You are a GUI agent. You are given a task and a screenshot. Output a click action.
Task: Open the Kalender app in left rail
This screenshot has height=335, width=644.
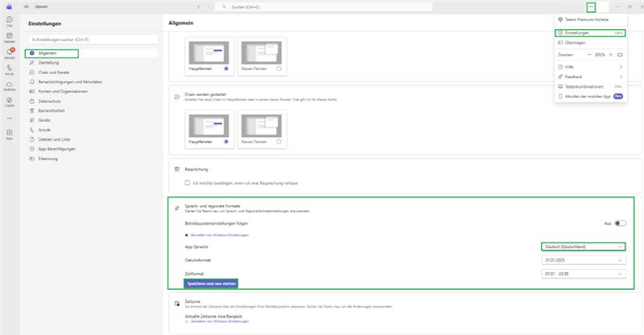pos(10,37)
